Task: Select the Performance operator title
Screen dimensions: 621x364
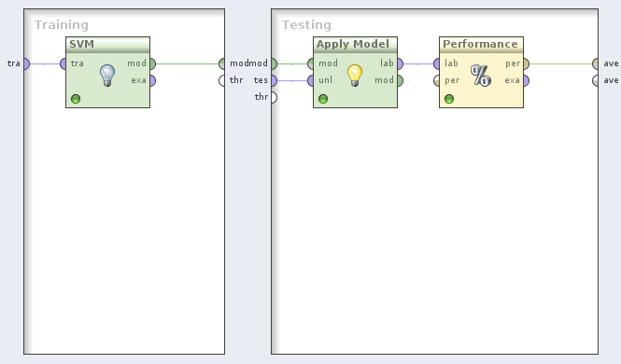Action: click(x=480, y=44)
